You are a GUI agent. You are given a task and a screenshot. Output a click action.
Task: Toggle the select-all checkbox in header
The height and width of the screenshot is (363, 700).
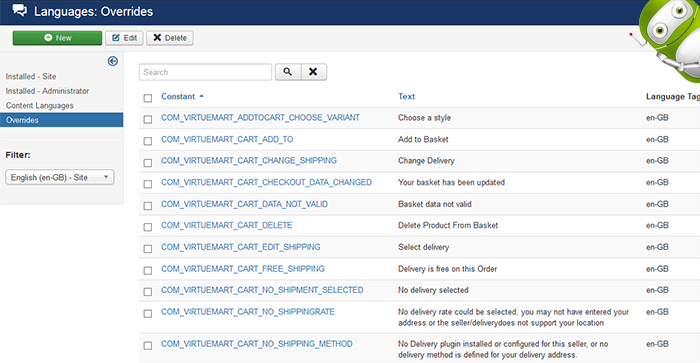(148, 98)
